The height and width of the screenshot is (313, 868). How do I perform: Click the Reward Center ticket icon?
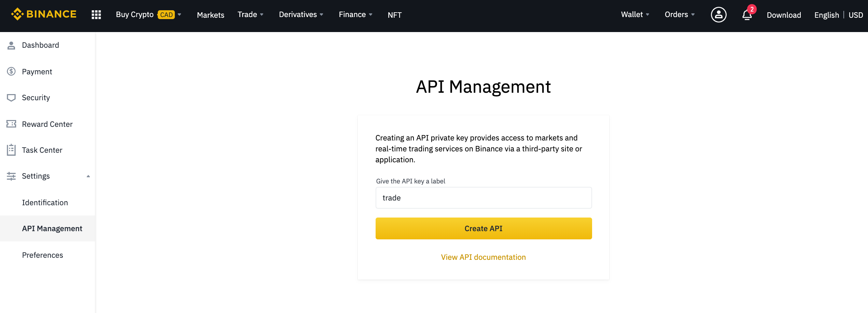click(x=11, y=124)
